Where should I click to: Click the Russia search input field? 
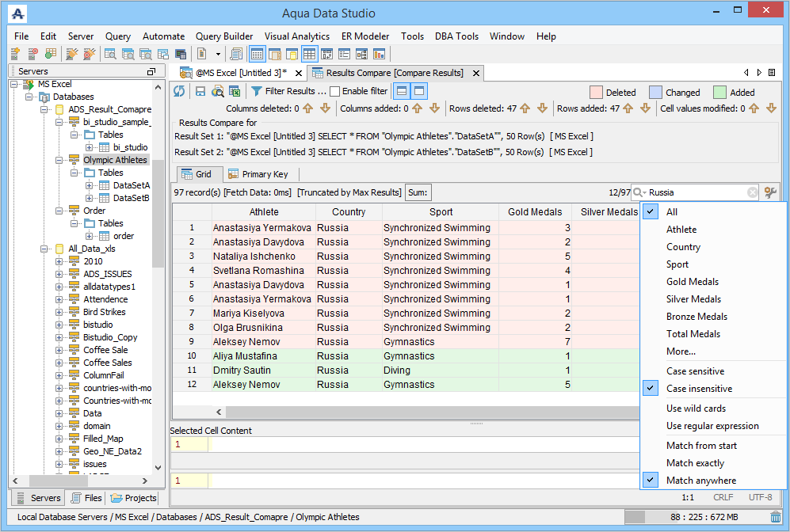pyautogui.click(x=696, y=192)
